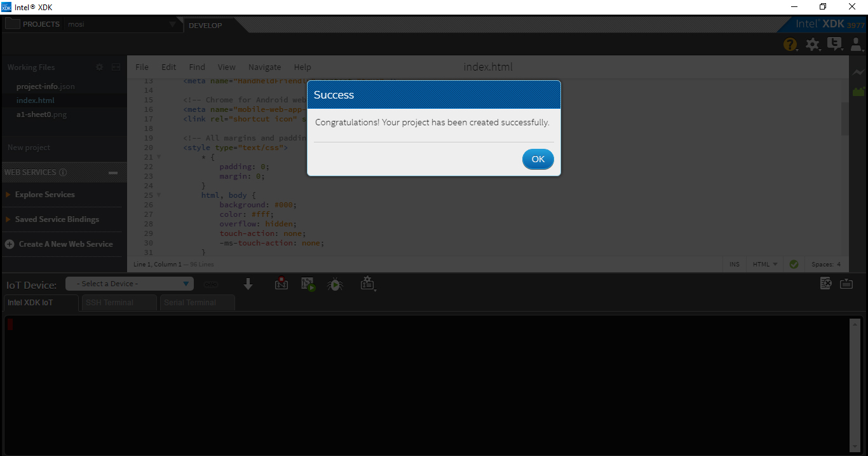This screenshot has height=456, width=868.
Task: Click the Line 1, Column 1 status text
Action: [x=157, y=264]
